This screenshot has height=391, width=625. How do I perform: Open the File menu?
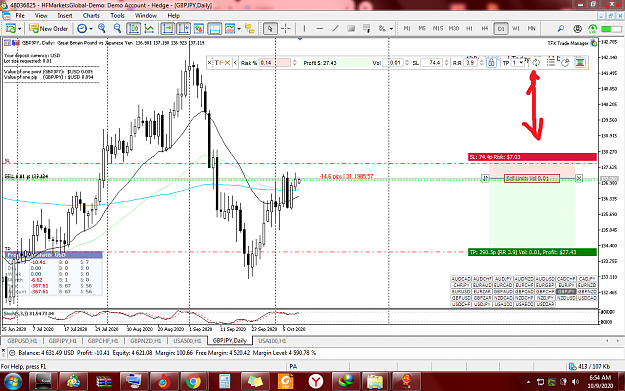[20, 16]
